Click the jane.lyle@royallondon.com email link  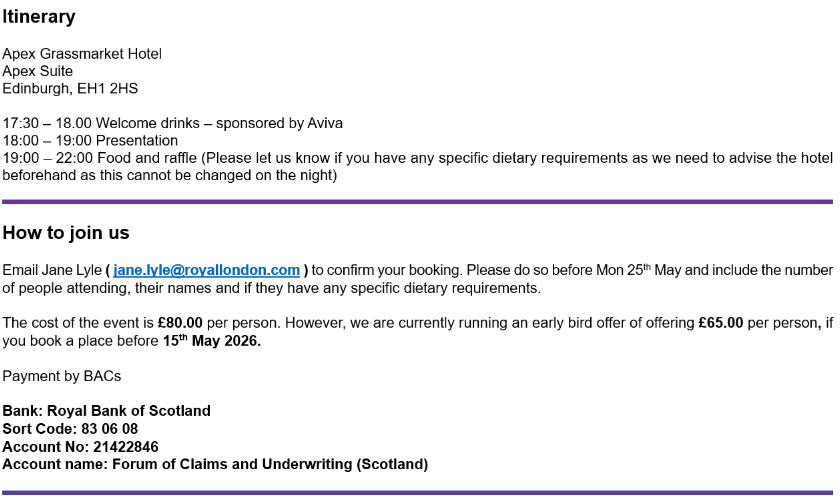(x=207, y=270)
